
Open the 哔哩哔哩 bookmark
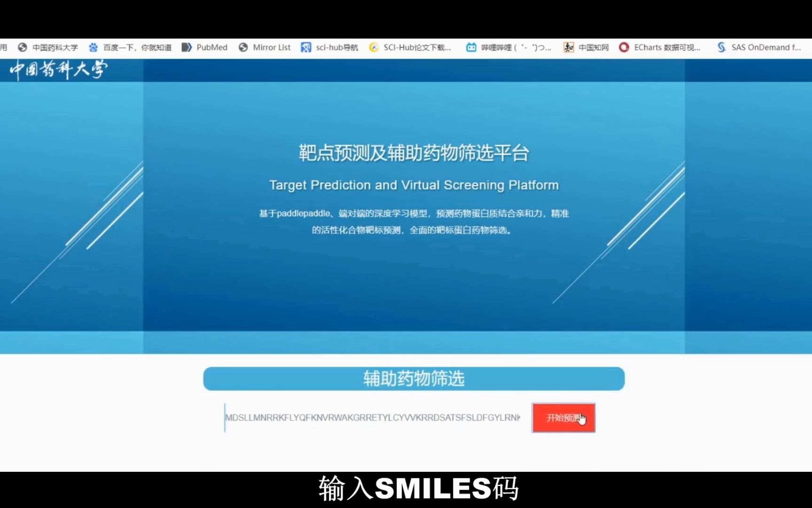(508, 48)
